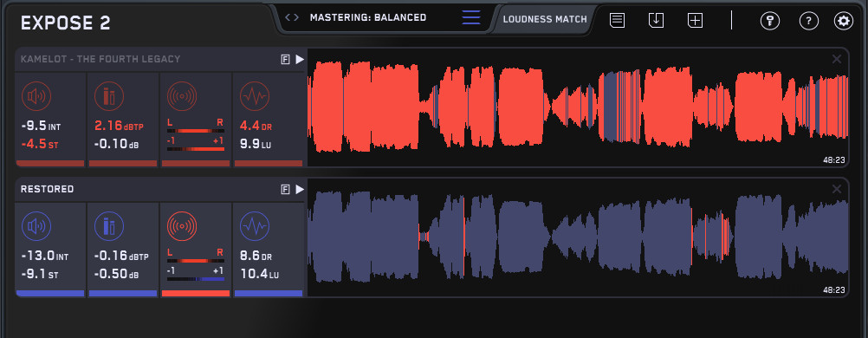Click the Kamelot track L/R balance meter
This screenshot has width=868, height=338.
[x=196, y=131]
